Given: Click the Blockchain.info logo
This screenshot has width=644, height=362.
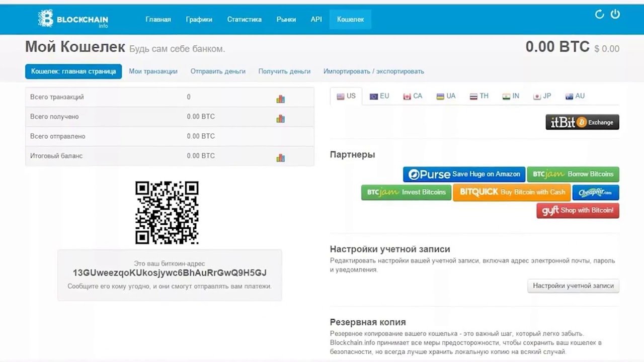Looking at the screenshot, I should [73, 19].
